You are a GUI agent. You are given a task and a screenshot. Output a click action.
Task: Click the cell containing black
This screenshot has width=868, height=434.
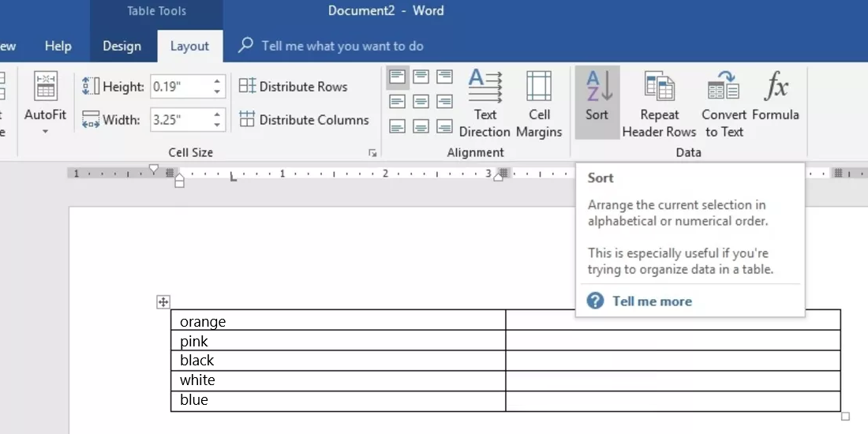[339, 361]
